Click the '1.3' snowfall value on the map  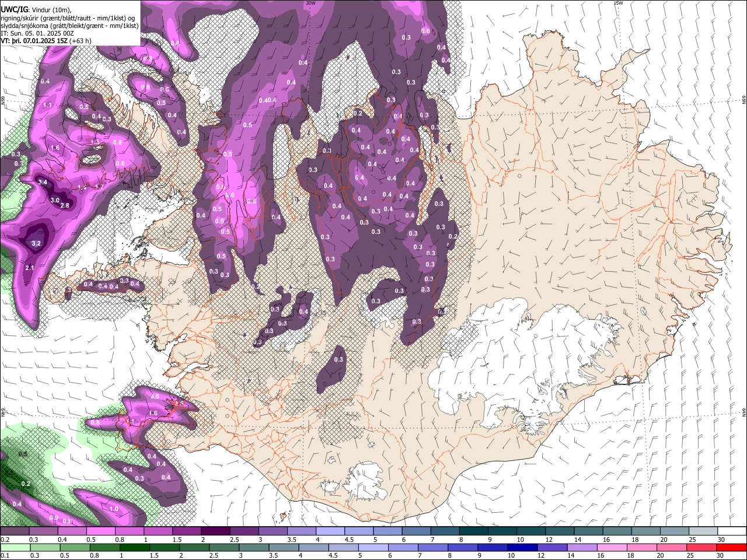(95, 142)
